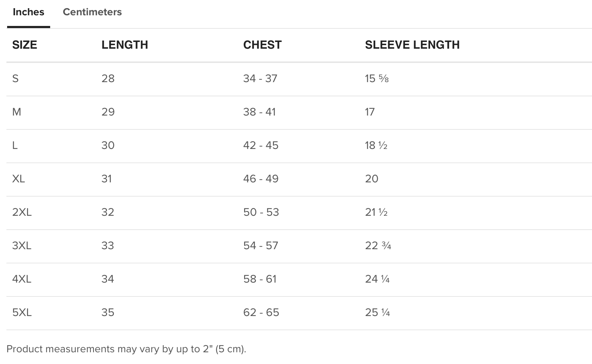
Task: Select the S size row label
Action: point(15,79)
